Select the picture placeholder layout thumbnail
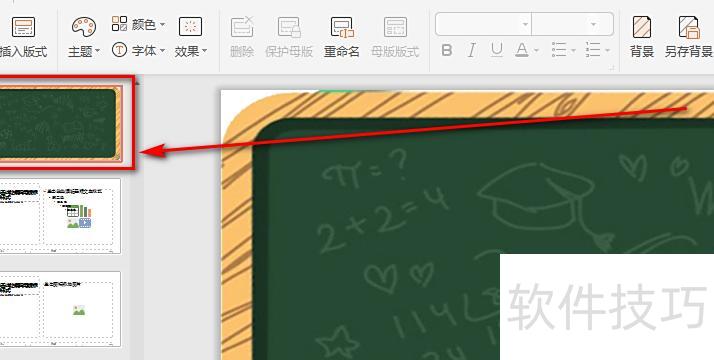The height and width of the screenshot is (360, 714). tap(60, 309)
